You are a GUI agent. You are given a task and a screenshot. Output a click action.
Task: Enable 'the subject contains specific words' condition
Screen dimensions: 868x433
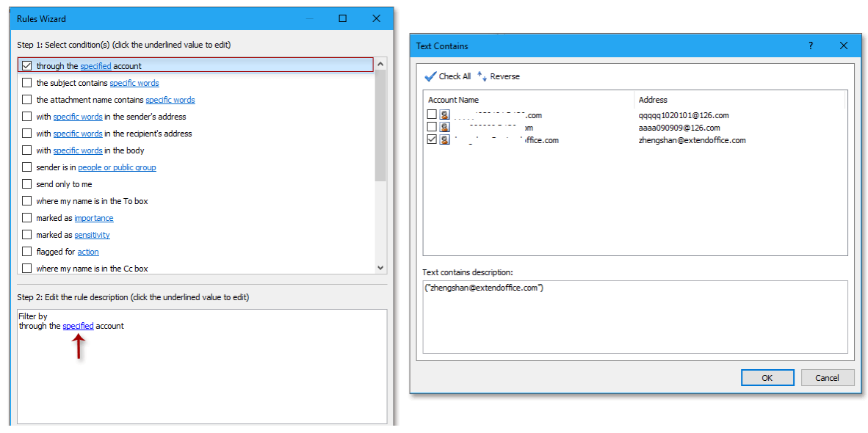[27, 82]
